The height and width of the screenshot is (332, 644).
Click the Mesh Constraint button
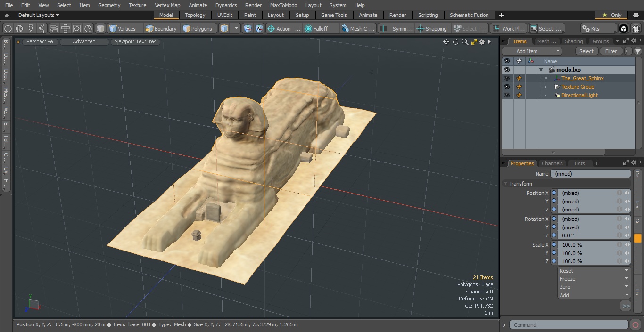(x=358, y=29)
